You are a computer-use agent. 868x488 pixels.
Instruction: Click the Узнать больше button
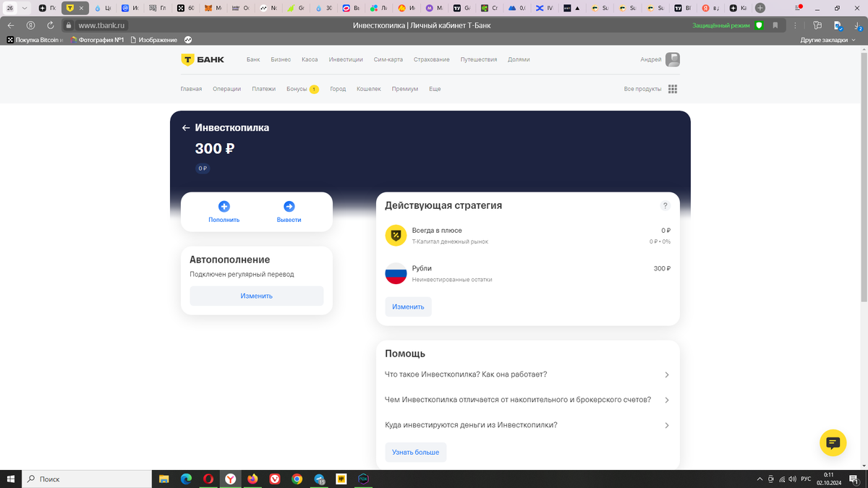(416, 452)
